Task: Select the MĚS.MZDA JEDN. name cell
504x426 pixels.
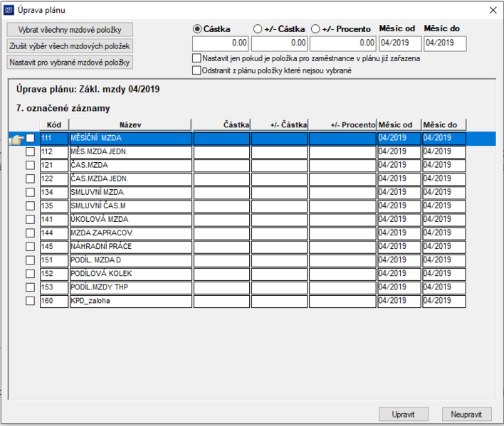Action: [131, 152]
